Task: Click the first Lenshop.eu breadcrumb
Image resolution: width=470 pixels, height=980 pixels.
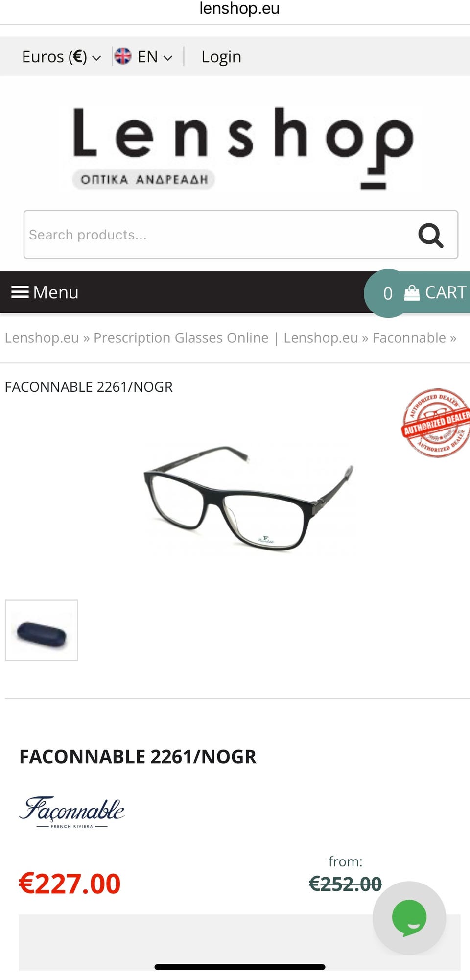Action: click(42, 338)
